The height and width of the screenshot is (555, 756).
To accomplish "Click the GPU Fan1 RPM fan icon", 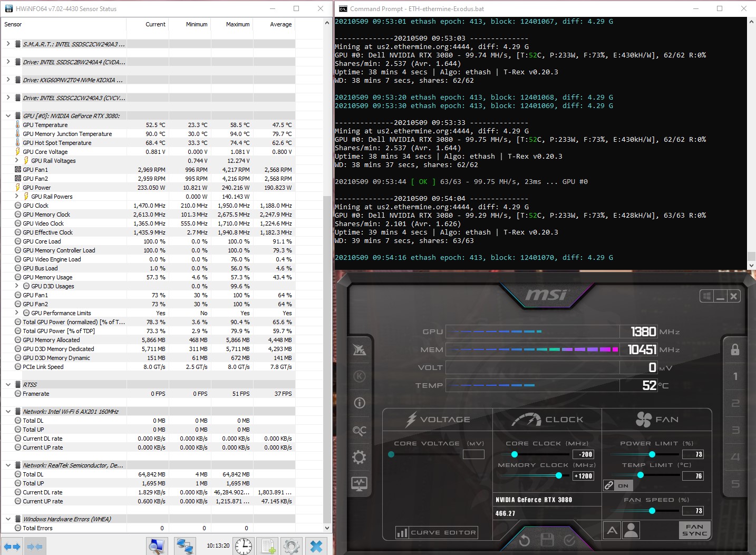I will (x=18, y=170).
